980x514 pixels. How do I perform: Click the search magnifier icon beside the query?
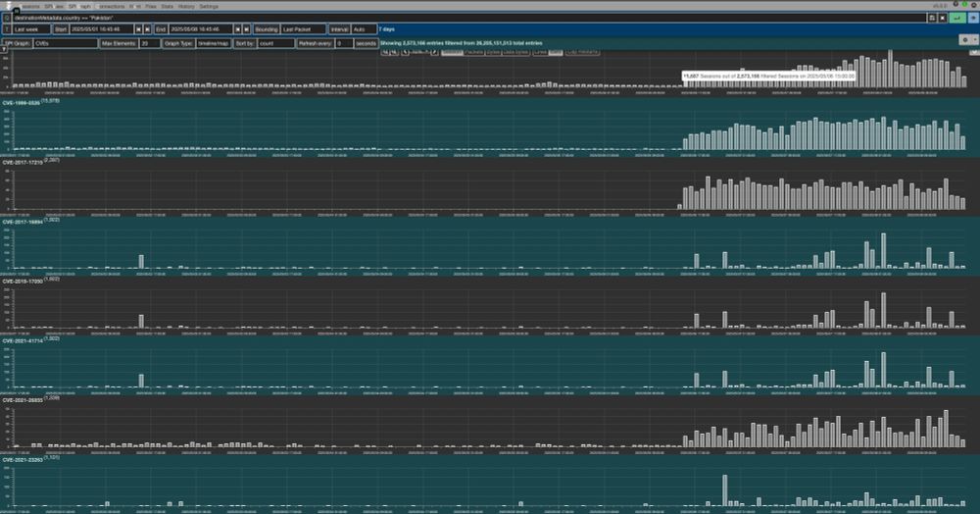point(7,18)
